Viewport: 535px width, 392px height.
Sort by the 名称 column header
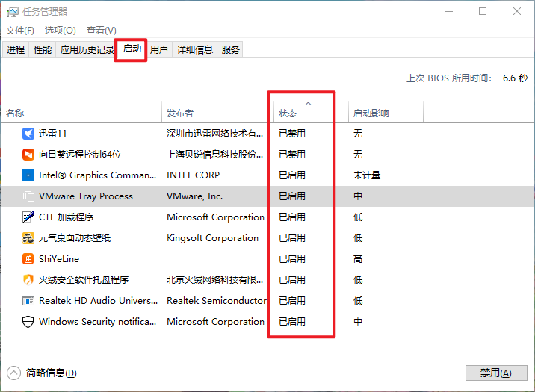pyautogui.click(x=81, y=112)
